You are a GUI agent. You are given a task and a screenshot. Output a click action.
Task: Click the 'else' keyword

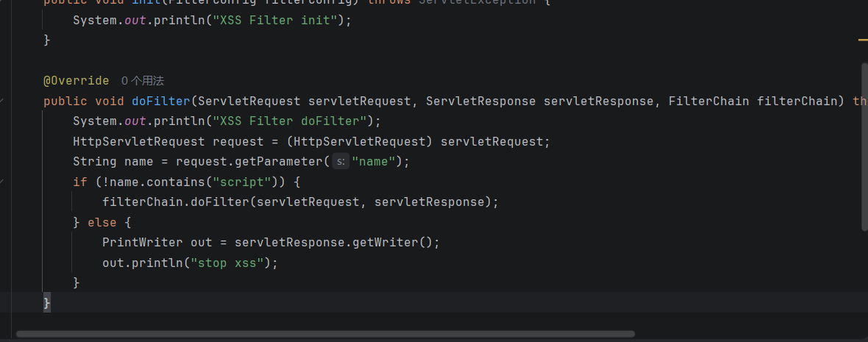coord(102,222)
